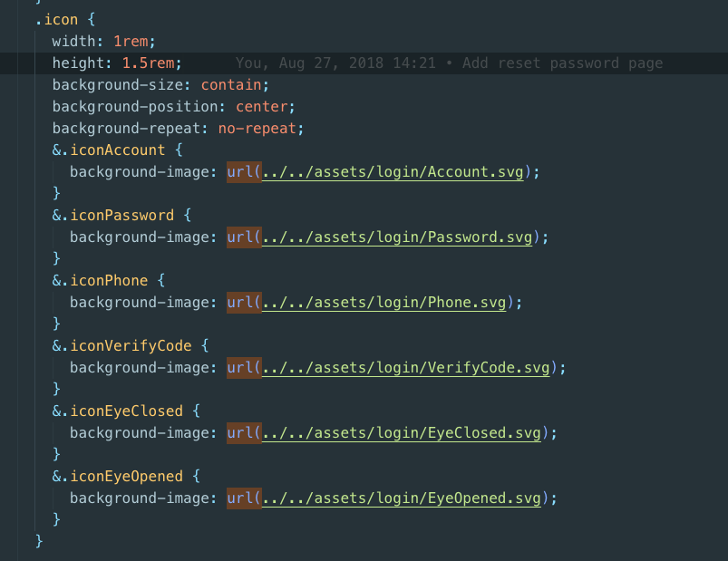
Task: Click highlighted url( before VerifyCode.svg
Action: (x=244, y=368)
